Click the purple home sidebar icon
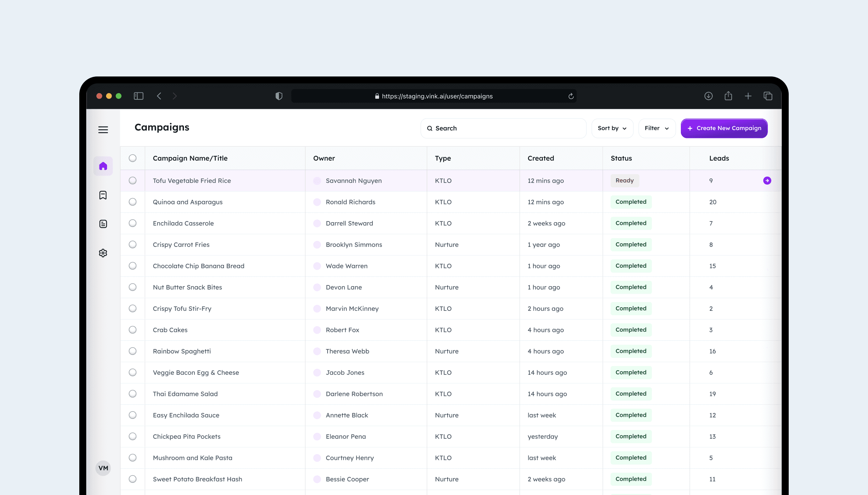Screen dimensions: 868x495 pyautogui.click(x=103, y=166)
